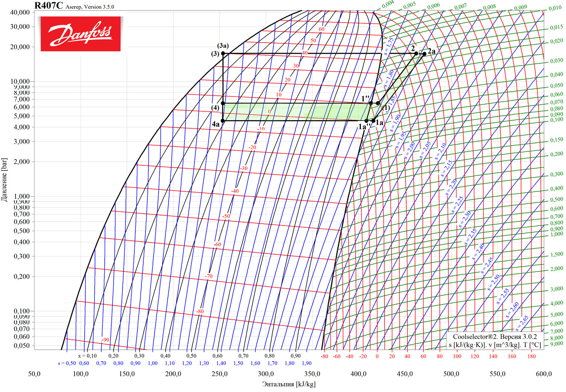Click the pressure axis value '0,200'
566x392 pixels.
[22, 277]
